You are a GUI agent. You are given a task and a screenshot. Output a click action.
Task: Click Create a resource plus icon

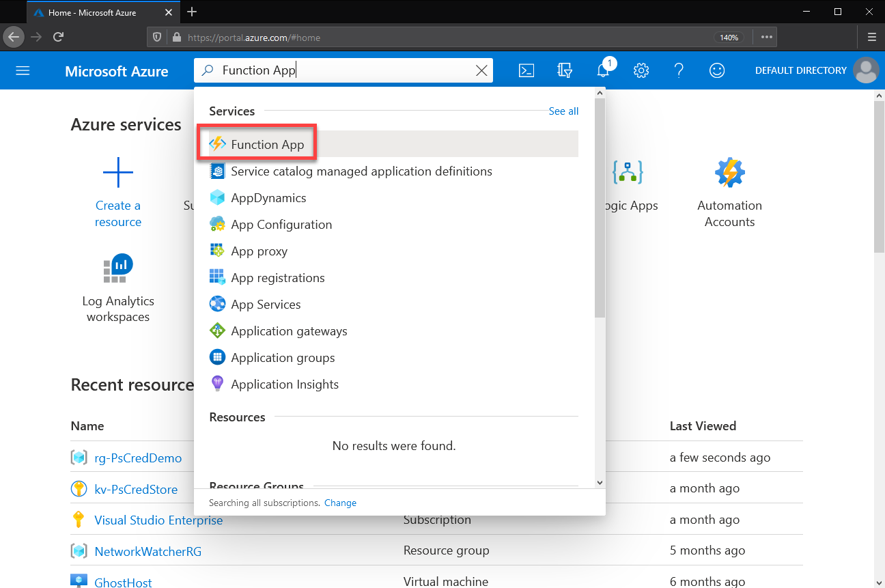click(x=118, y=173)
